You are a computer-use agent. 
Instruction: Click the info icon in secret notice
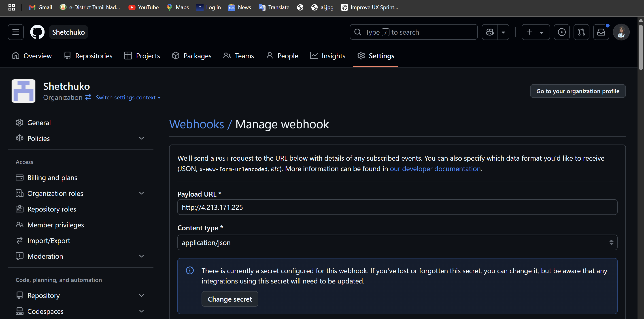190,271
